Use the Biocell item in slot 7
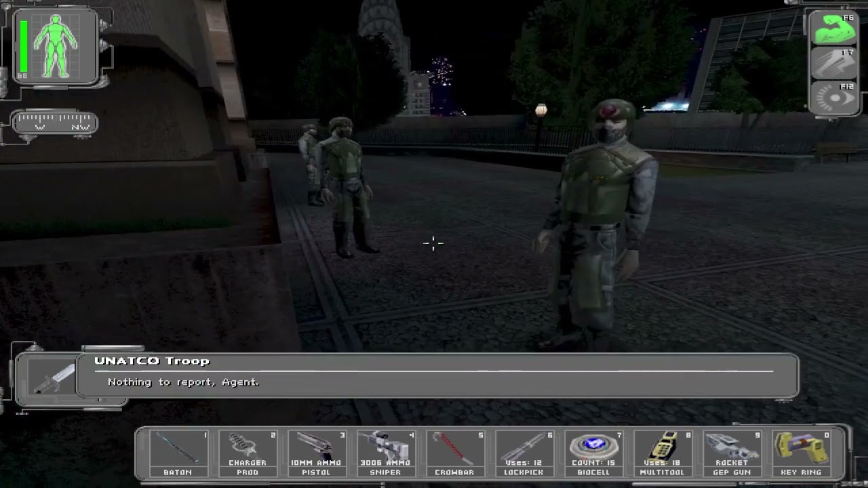This screenshot has height=488, width=868. click(x=593, y=453)
